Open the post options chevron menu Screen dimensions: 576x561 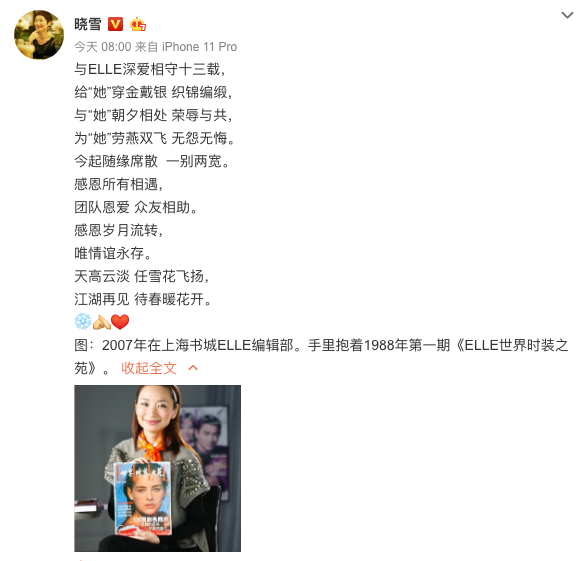click(567, 15)
